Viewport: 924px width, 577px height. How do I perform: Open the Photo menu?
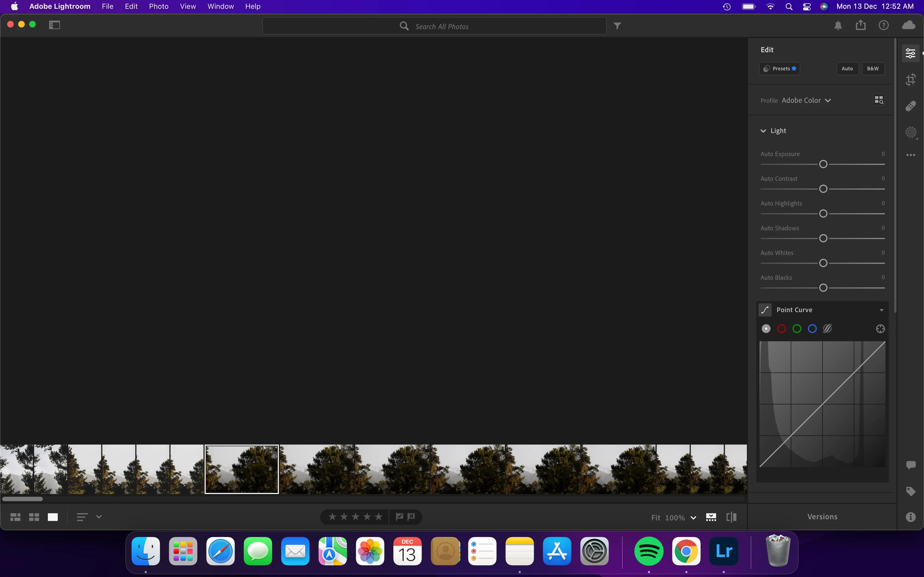[158, 7]
